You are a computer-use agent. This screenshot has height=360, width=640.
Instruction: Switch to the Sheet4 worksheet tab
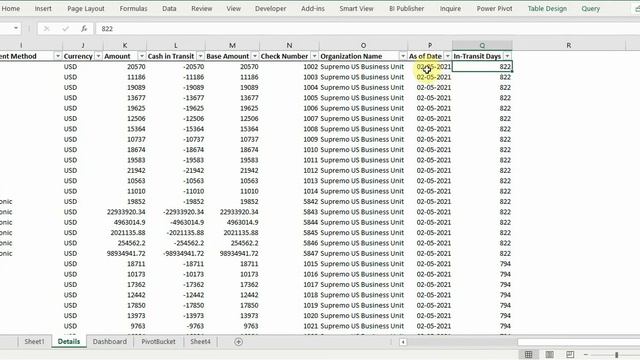[x=200, y=342]
